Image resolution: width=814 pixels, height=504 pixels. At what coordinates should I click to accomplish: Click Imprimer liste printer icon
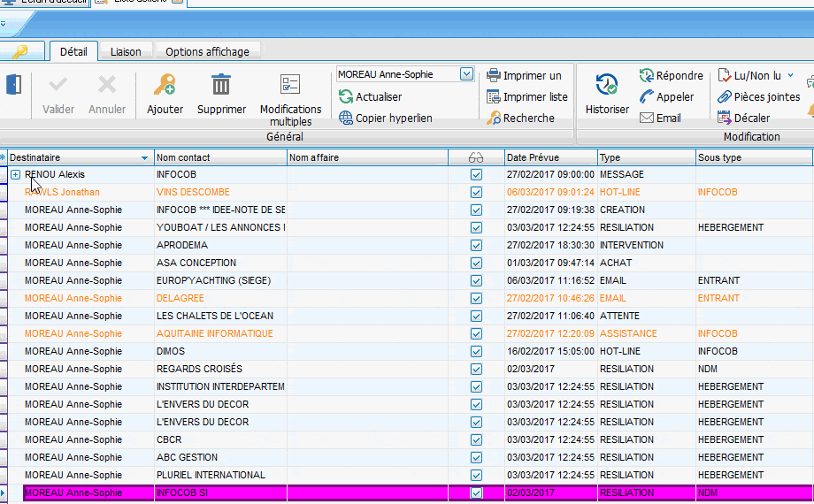click(x=494, y=97)
